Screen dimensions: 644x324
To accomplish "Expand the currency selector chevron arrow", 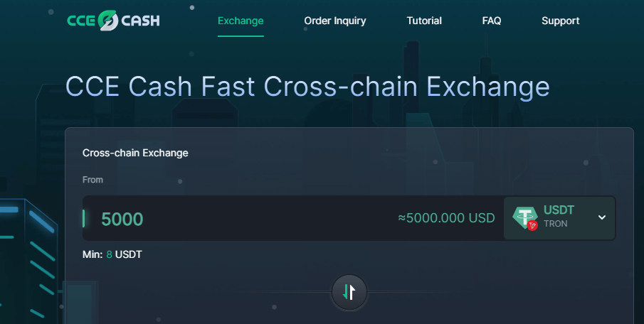I will pos(602,217).
